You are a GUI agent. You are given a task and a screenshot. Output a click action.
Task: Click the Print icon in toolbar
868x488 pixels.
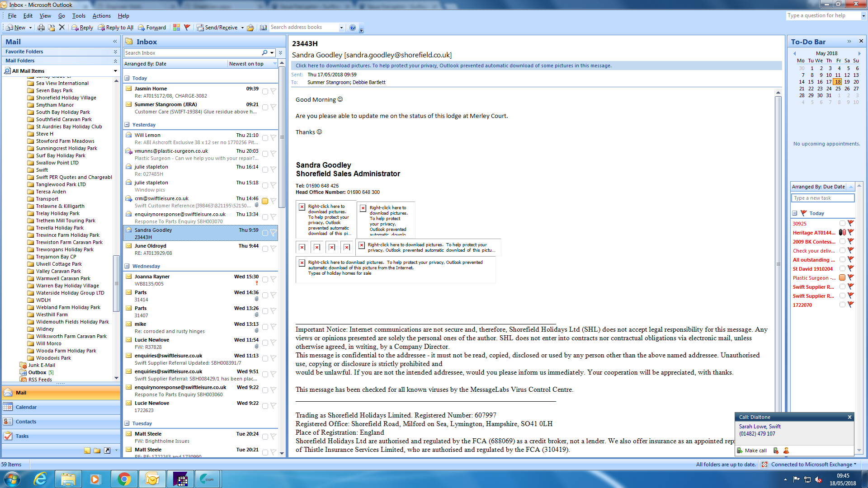41,28
